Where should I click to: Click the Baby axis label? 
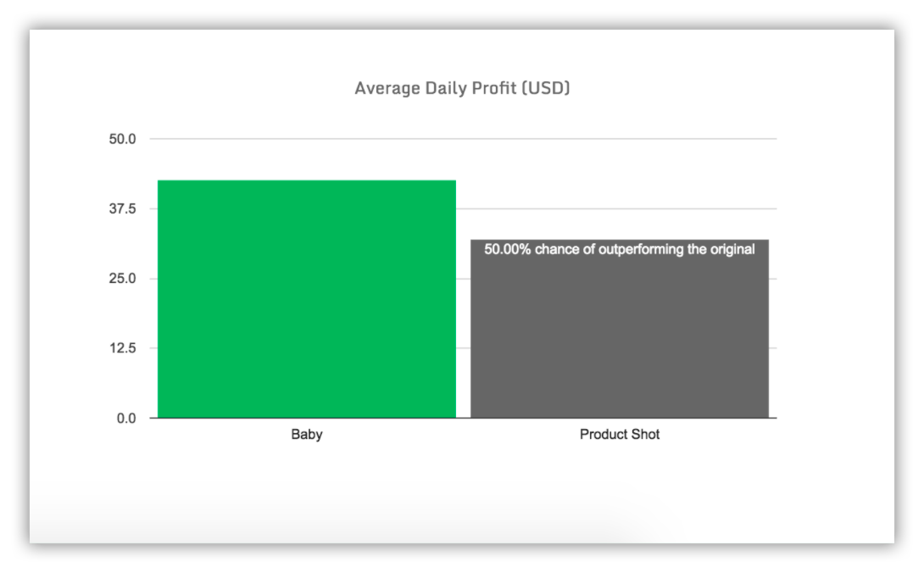(x=306, y=435)
